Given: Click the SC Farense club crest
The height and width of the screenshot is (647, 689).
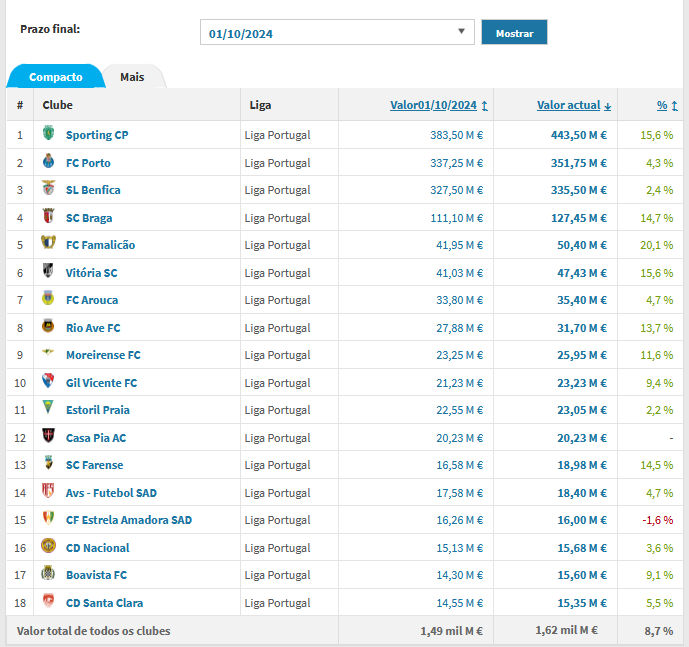Looking at the screenshot, I should pos(48,463).
